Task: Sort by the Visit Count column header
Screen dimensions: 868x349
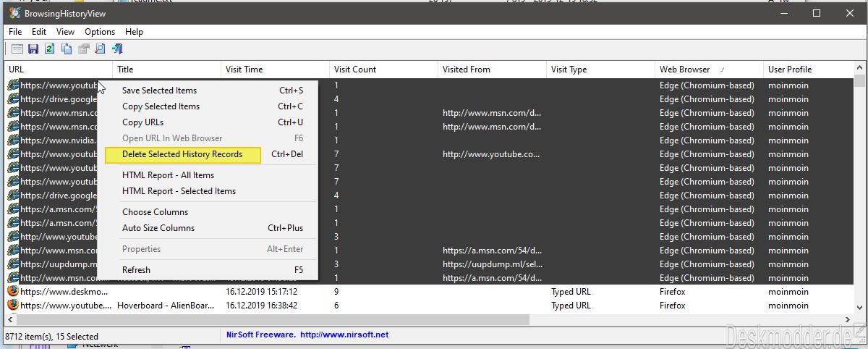Action: pyautogui.click(x=384, y=70)
